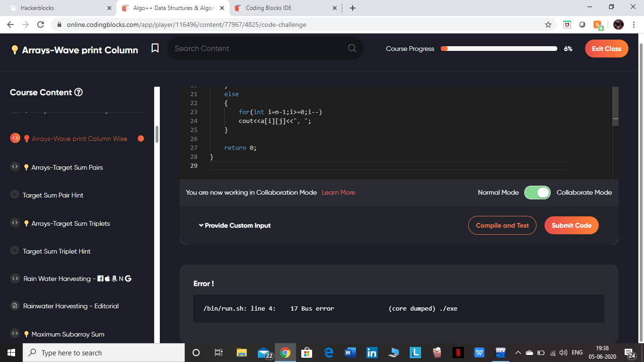Switch to Coding Blocks IDE tab
The image size is (644, 362).
285,8
